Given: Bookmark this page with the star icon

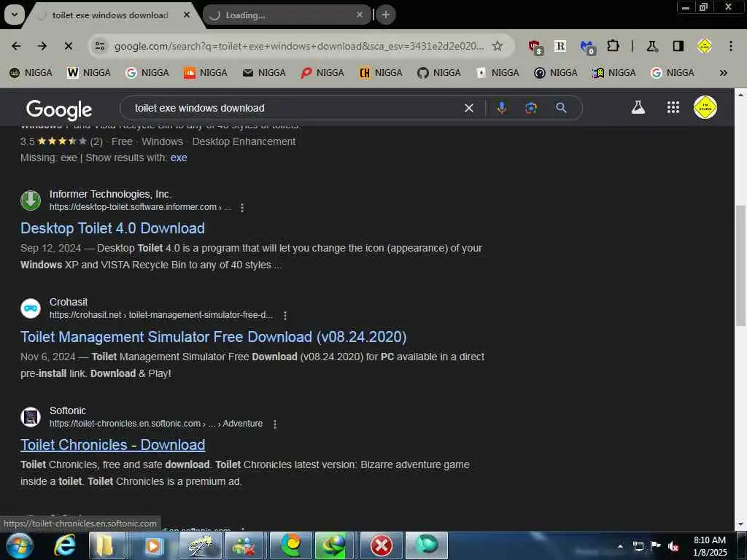Looking at the screenshot, I should (x=498, y=46).
